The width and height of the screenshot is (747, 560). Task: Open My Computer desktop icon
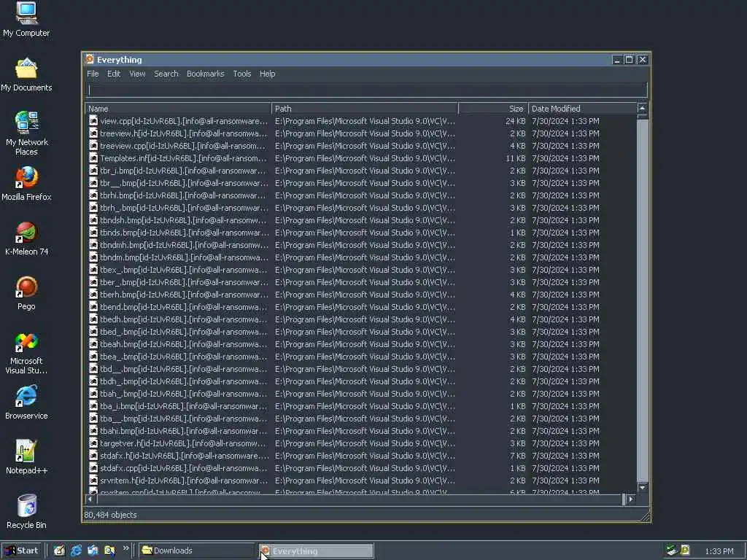tap(26, 19)
